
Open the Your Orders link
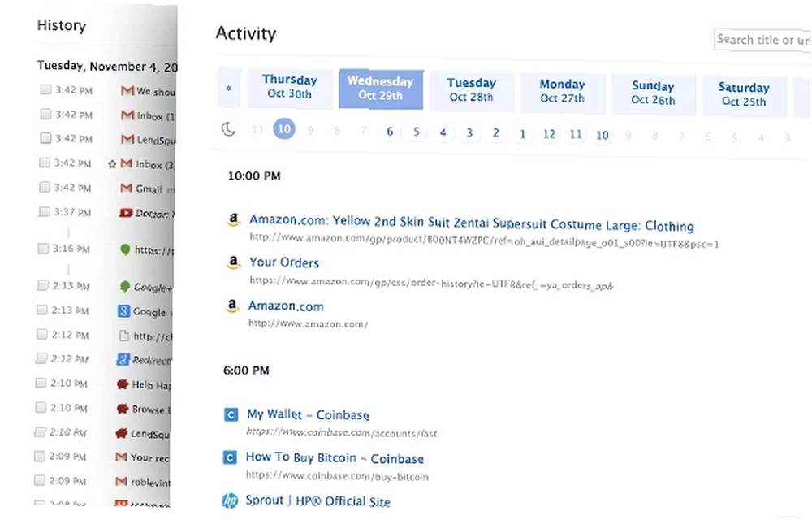click(284, 262)
